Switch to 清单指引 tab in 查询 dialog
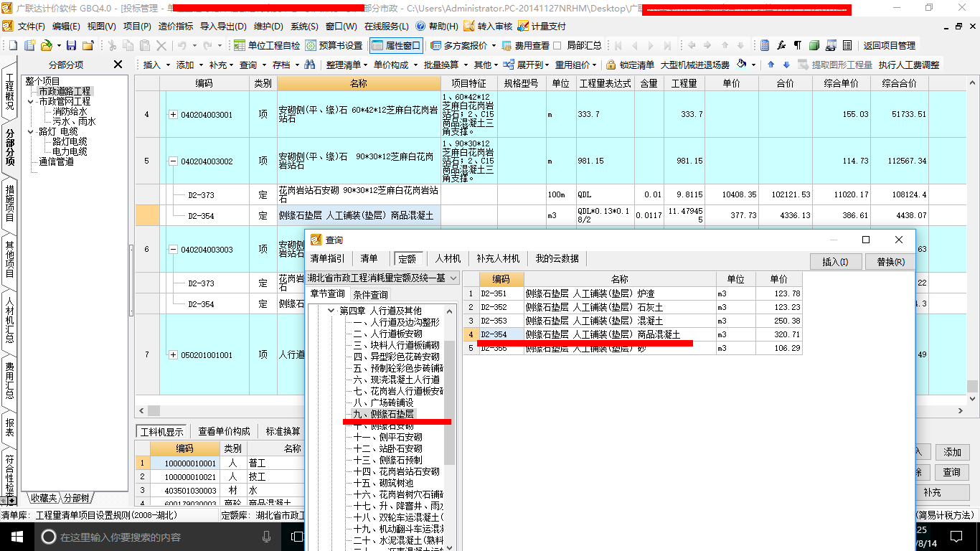Screen dimensions: 980x551 pos(327,258)
